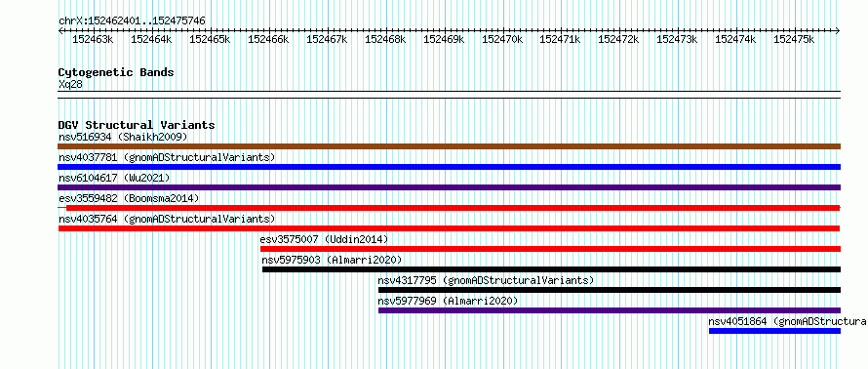This screenshot has width=868, height=369.
Task: Click the chrX:152462401..152475746 coordinate label
Action: click(x=132, y=21)
